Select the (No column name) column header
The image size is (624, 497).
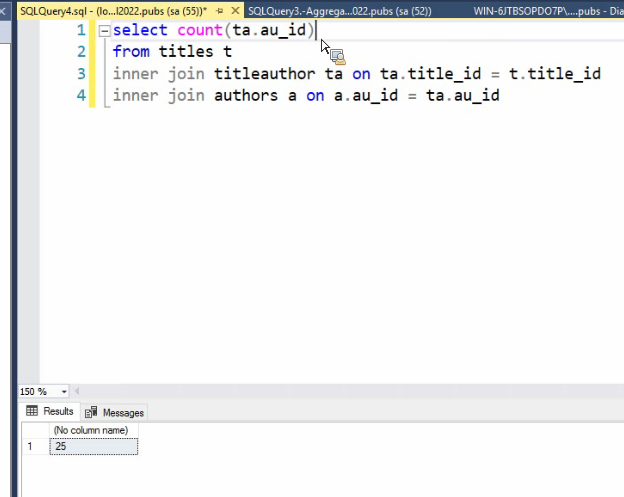94,430
